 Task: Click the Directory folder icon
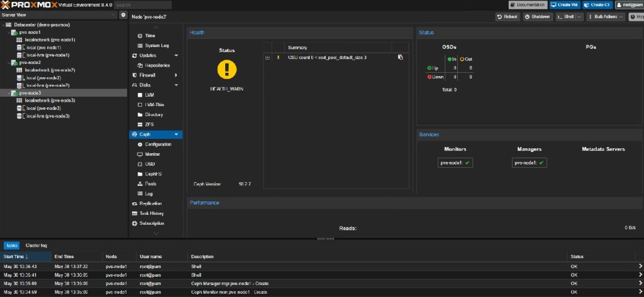click(x=140, y=115)
